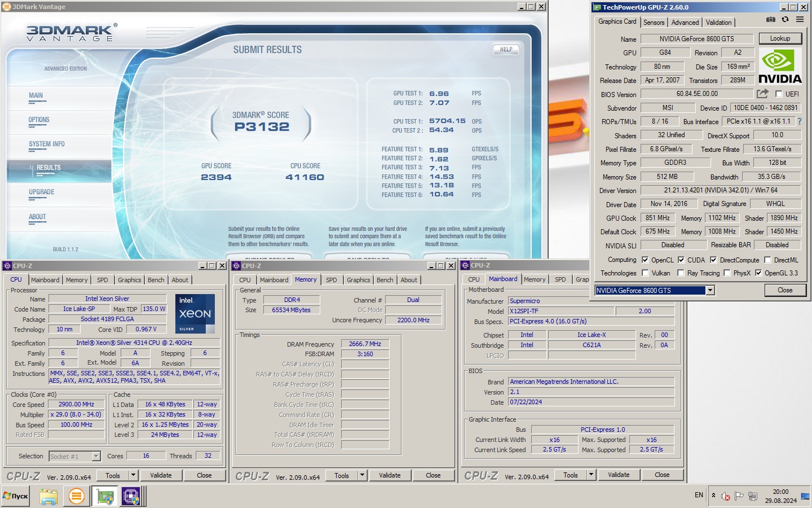Toggle the UEFI checkbox
Screen dimensions: 812x508
pyautogui.click(x=779, y=94)
